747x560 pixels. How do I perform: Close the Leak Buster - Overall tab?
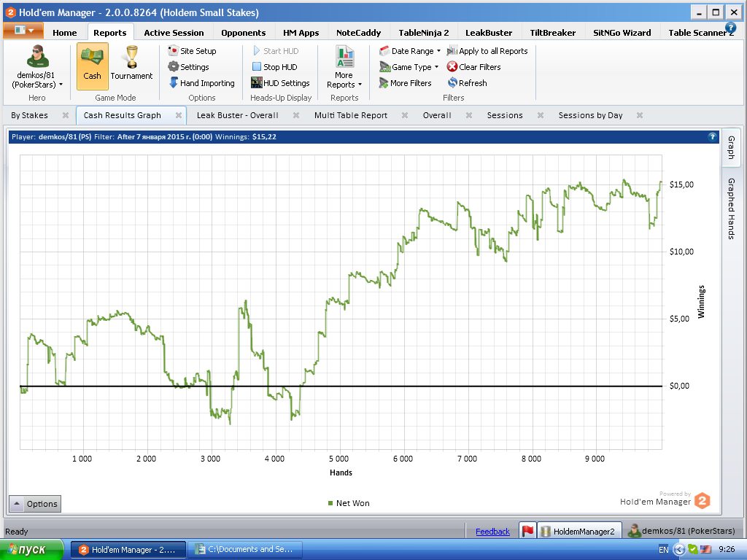tap(296, 115)
